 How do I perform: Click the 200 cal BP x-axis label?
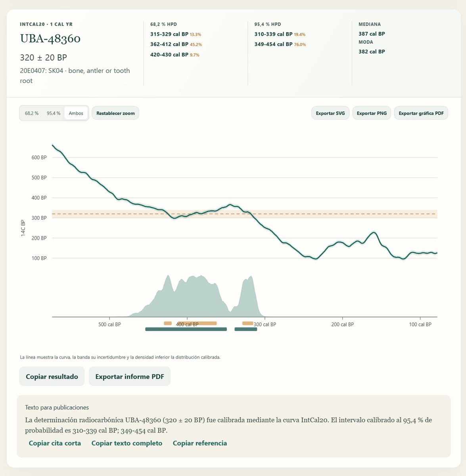click(x=342, y=324)
